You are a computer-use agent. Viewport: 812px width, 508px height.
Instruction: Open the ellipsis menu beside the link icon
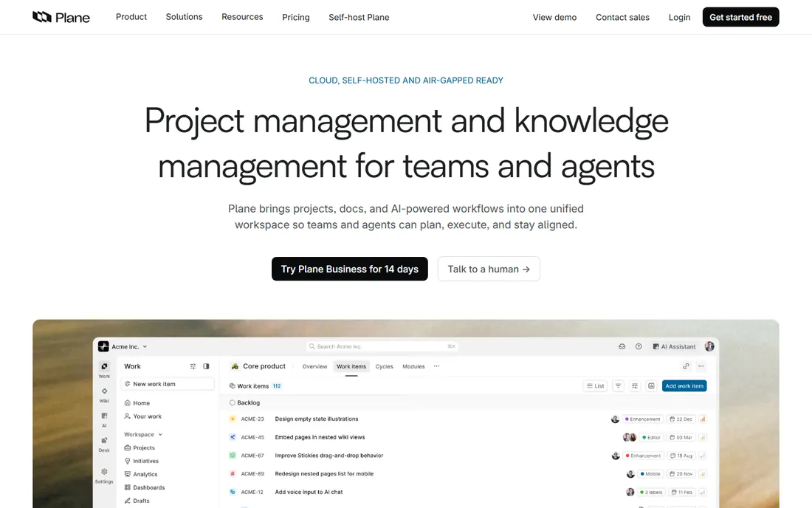pyautogui.click(x=701, y=366)
